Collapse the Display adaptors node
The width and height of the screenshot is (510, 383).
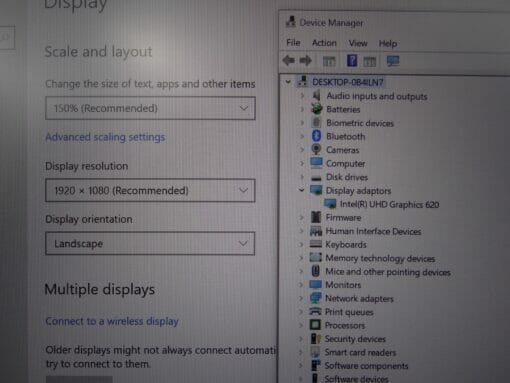(x=302, y=190)
